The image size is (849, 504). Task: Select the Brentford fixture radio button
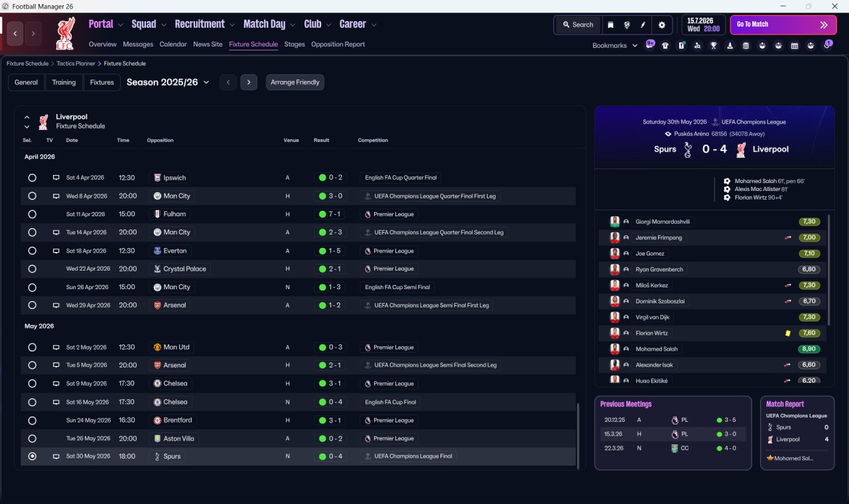32,420
